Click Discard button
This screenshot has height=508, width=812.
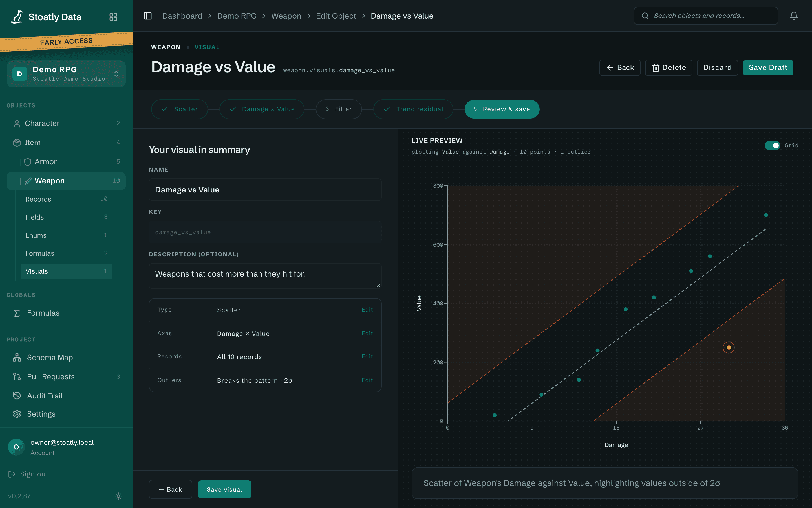(x=717, y=68)
